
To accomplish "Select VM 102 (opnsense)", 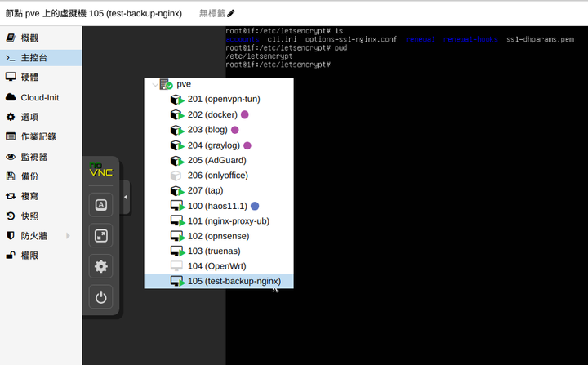I will [219, 236].
